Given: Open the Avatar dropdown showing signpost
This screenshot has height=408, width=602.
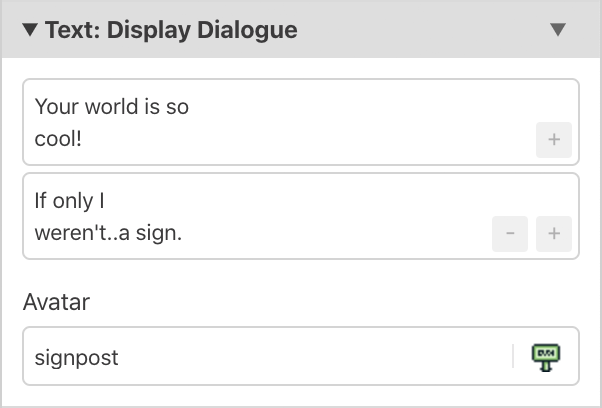Looking at the screenshot, I should (x=300, y=356).
